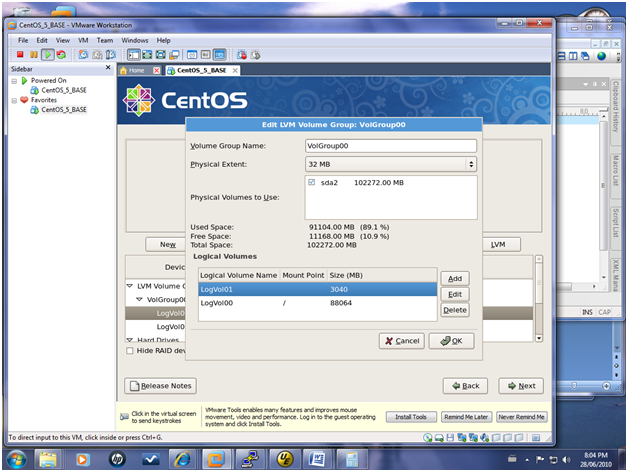Click the CD/DVD device status bar icon
Viewport: 628px width, 472px height.
[x=428, y=438]
